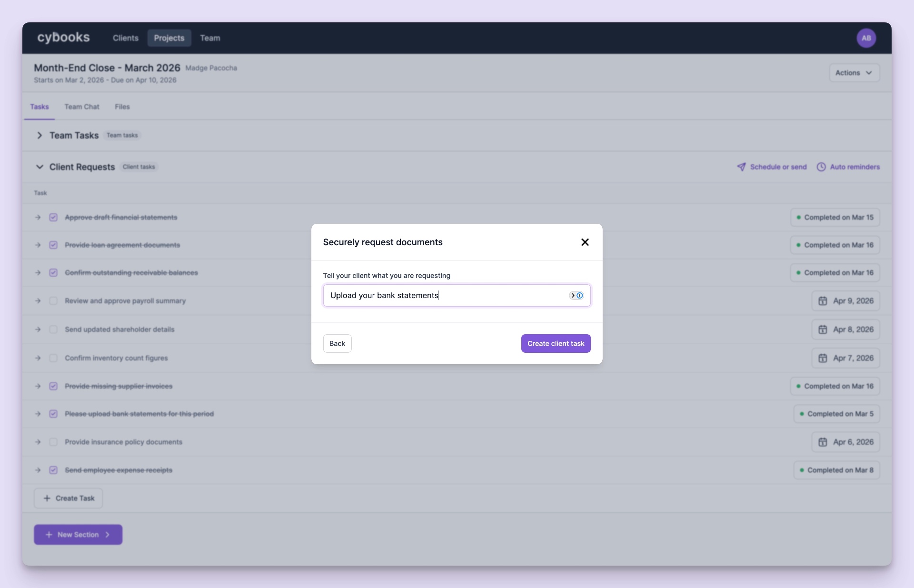Viewport: 914px width, 588px height.
Task: Check Send updated shareholder details checkbox
Action: [53, 329]
